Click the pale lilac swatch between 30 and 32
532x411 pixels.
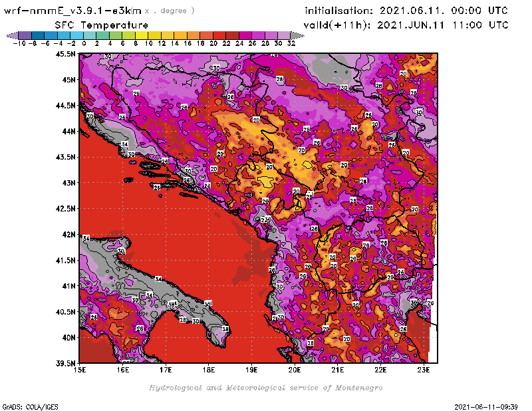(284, 36)
